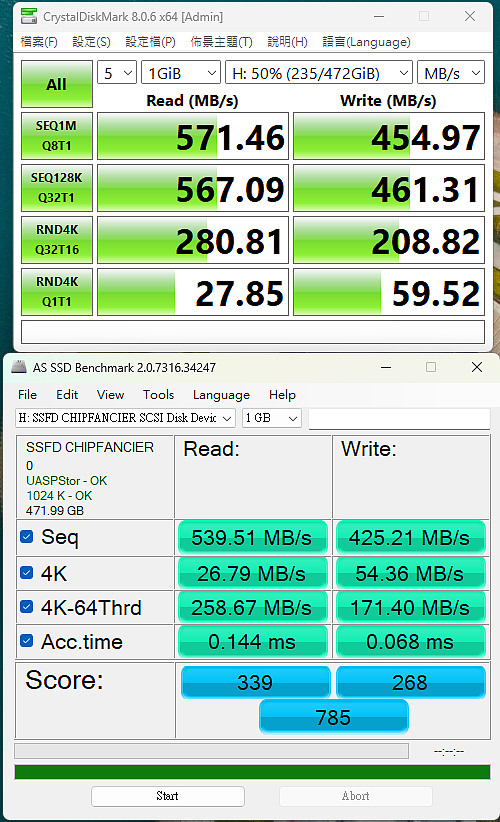Expand the 1GiB test size dropdown

(x=181, y=73)
